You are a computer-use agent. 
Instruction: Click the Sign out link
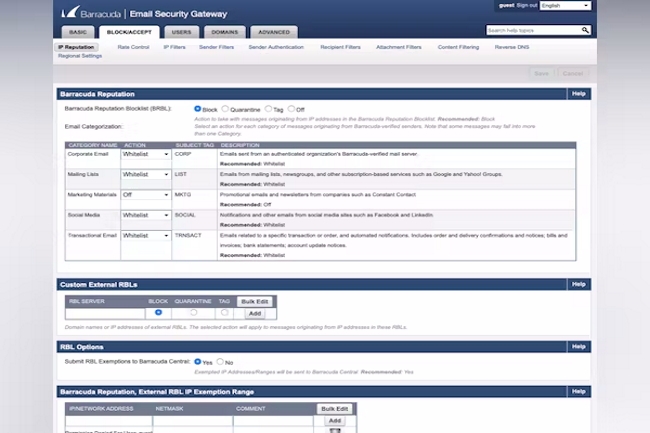point(526,6)
